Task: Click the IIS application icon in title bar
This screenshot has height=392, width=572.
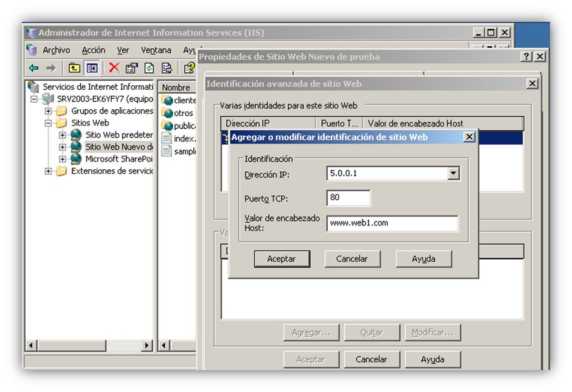Action: [32, 32]
